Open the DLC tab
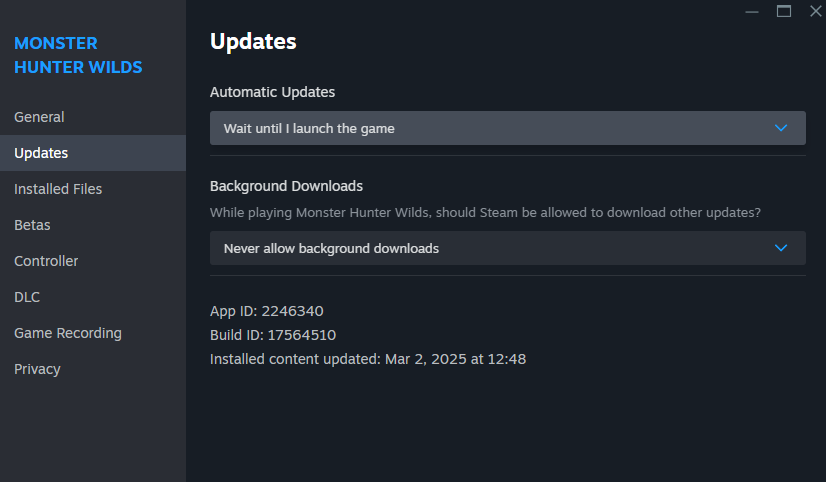The image size is (826, 482). (x=27, y=297)
